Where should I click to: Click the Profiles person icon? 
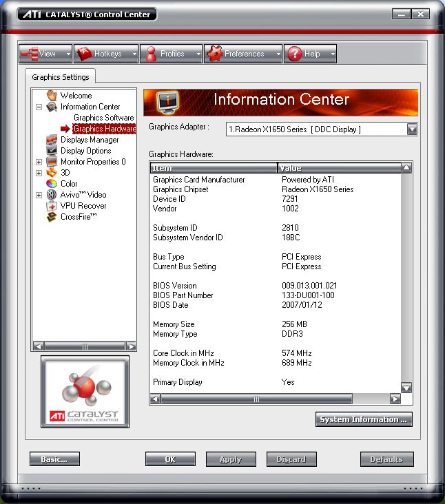coord(151,54)
